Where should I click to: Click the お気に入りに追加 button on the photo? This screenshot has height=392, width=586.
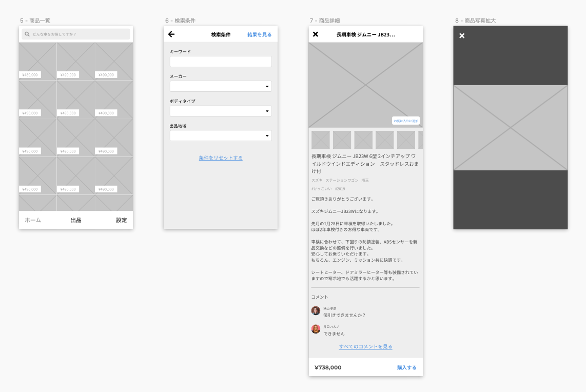point(406,121)
